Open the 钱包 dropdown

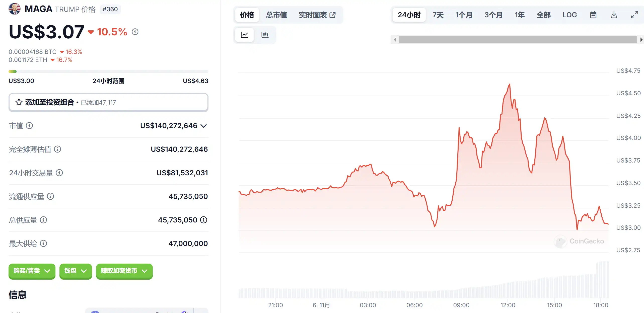tap(76, 271)
